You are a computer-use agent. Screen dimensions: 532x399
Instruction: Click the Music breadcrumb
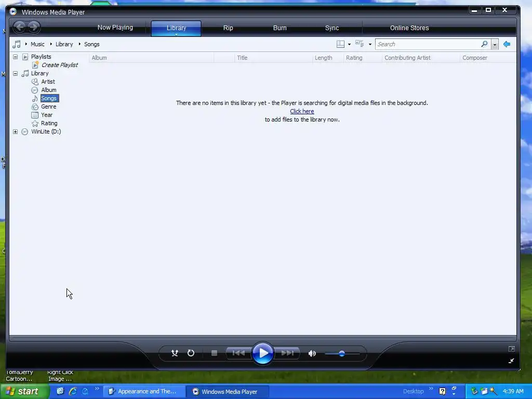coord(37,44)
